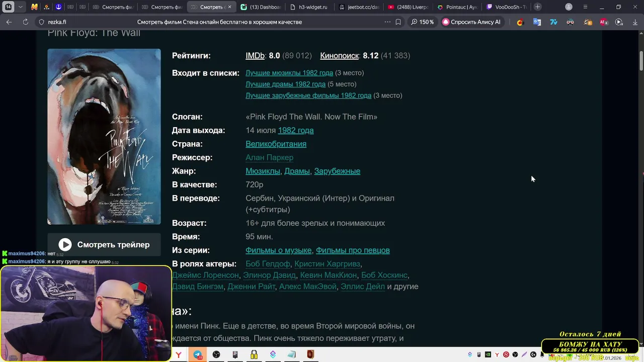Viewport: 644px width, 362px height.
Task: Open the tab counter 14 button
Action: point(8,7)
